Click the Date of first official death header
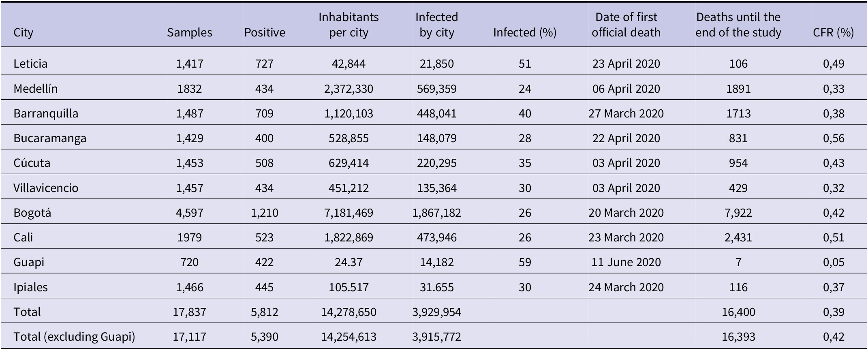 626,25
